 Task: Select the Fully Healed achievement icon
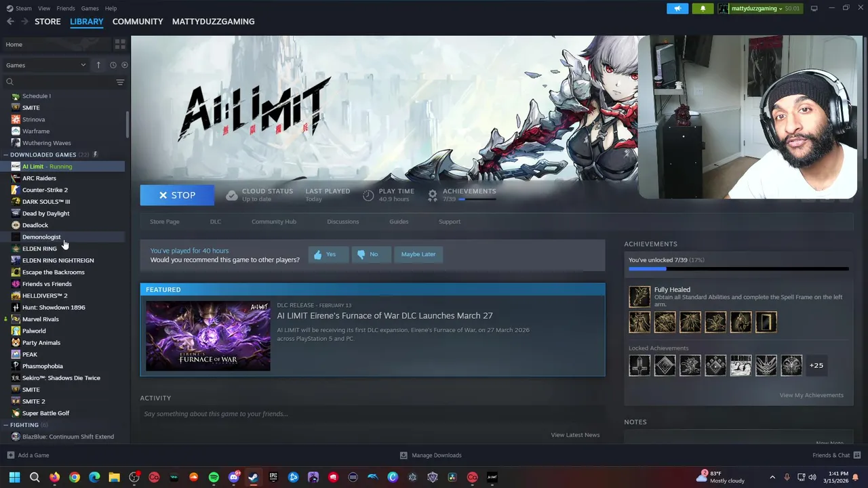tap(639, 296)
